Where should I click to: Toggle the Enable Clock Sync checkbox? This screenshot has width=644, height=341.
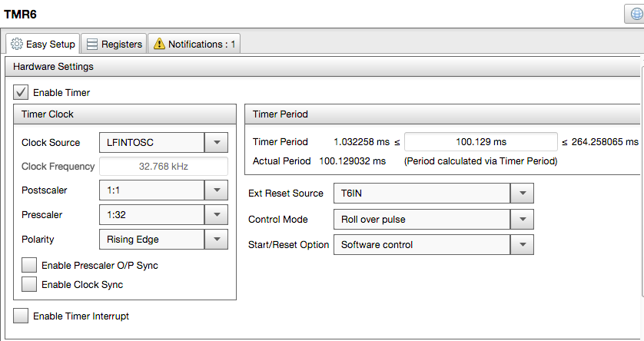coord(29,284)
